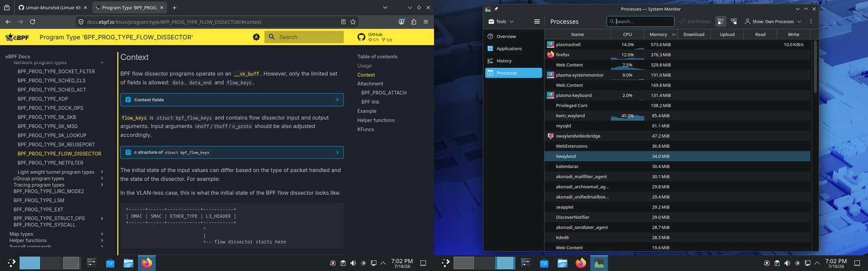Image resolution: width=868 pixels, height=271 pixels.
Task: Open volume control in left tray
Action: [353, 263]
